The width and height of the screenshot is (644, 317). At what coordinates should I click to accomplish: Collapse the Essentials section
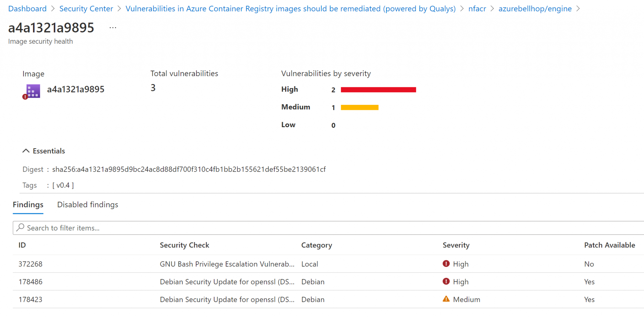click(x=26, y=150)
